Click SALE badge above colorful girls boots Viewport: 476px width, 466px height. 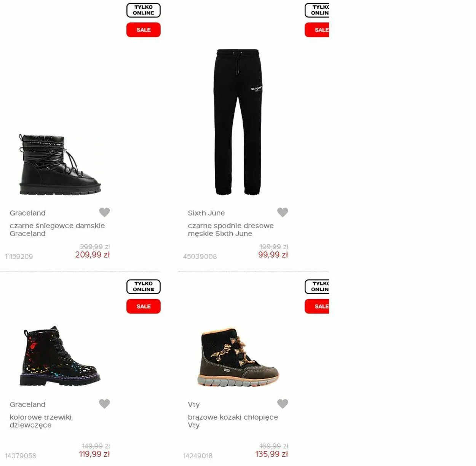click(x=144, y=306)
